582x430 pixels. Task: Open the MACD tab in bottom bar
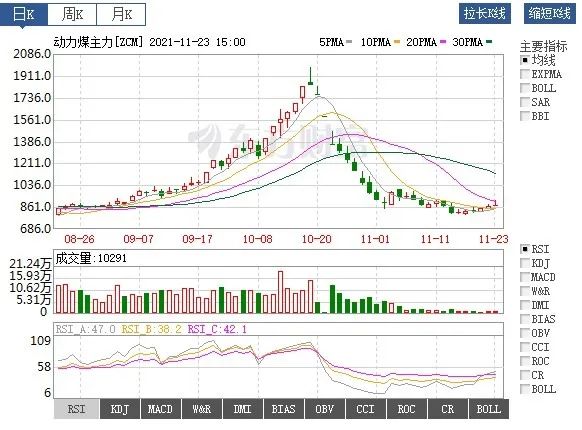click(x=160, y=409)
